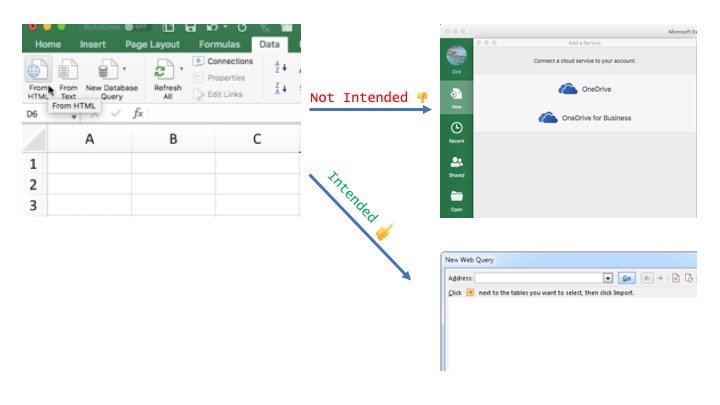This screenshot has width=720, height=405.
Task: Click the Redo icon in title bar
Action: (x=242, y=28)
